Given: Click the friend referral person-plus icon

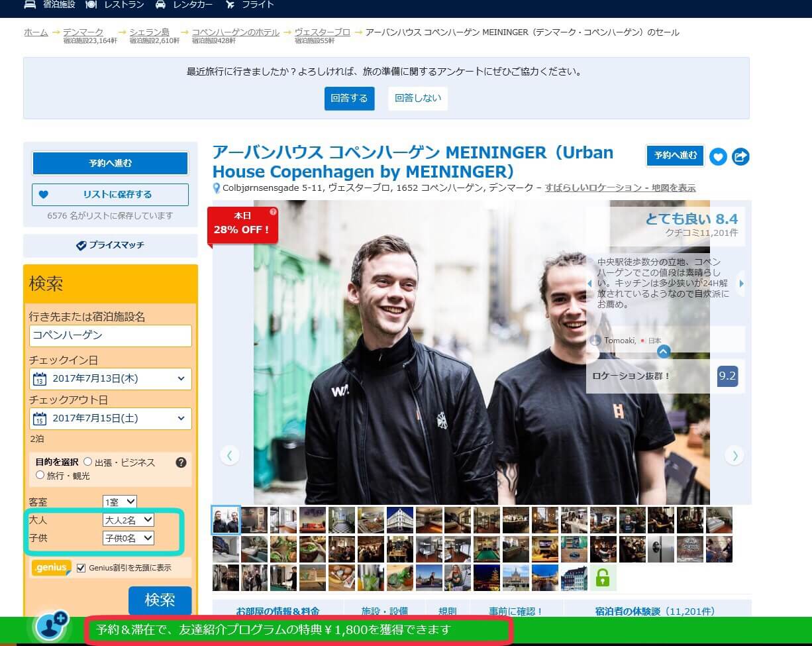Looking at the screenshot, I should click(x=52, y=626).
